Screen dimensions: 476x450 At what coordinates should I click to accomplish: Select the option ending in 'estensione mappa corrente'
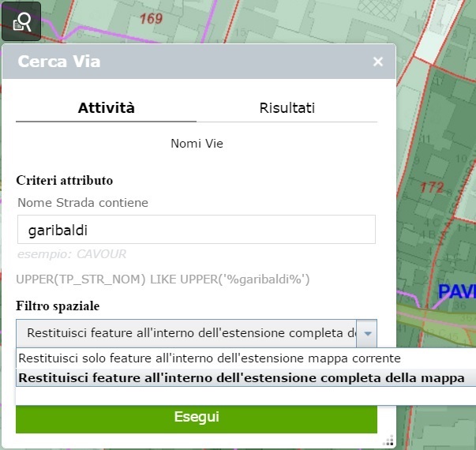click(x=245, y=358)
